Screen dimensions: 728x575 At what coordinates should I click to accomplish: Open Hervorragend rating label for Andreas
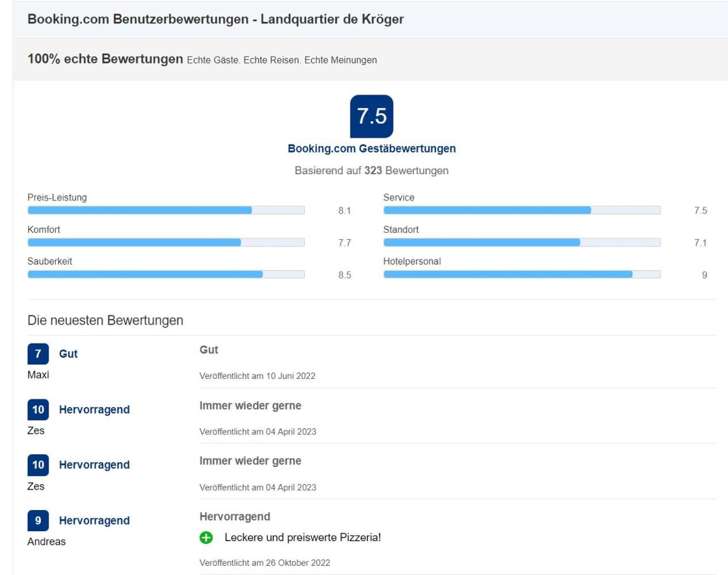(x=94, y=520)
